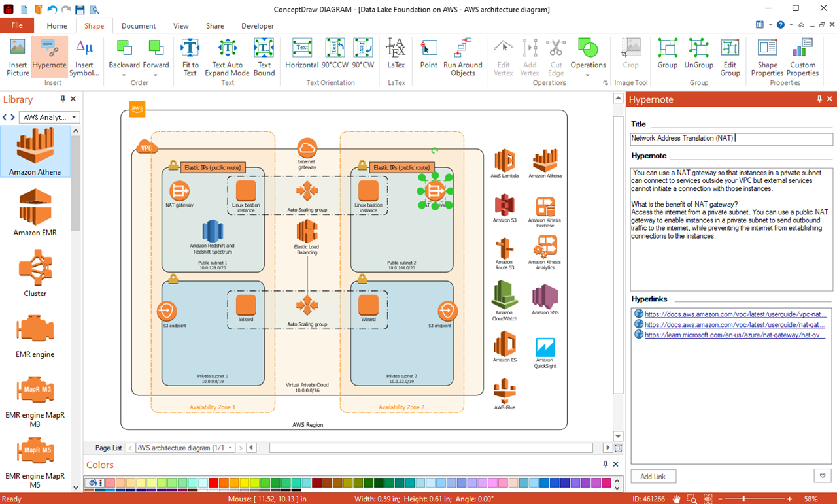837x504 pixels.
Task: Unpin the Hypernote panel
Action: [x=819, y=99]
